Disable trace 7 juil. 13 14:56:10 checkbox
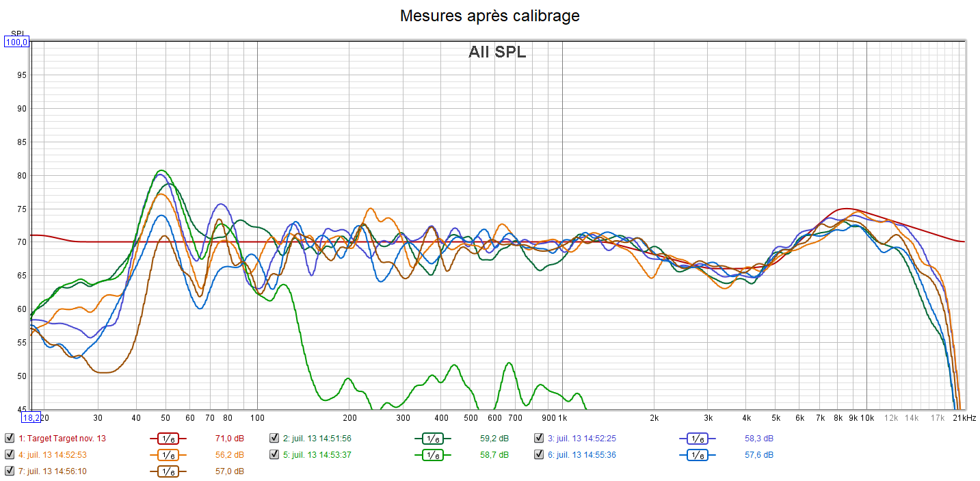Viewport: 980px width, 481px height. (x=10, y=471)
